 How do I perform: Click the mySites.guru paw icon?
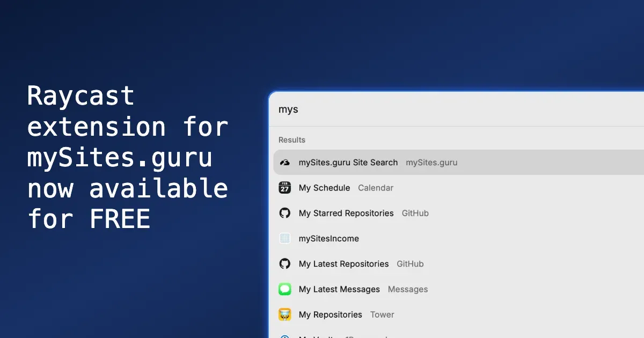click(284, 162)
